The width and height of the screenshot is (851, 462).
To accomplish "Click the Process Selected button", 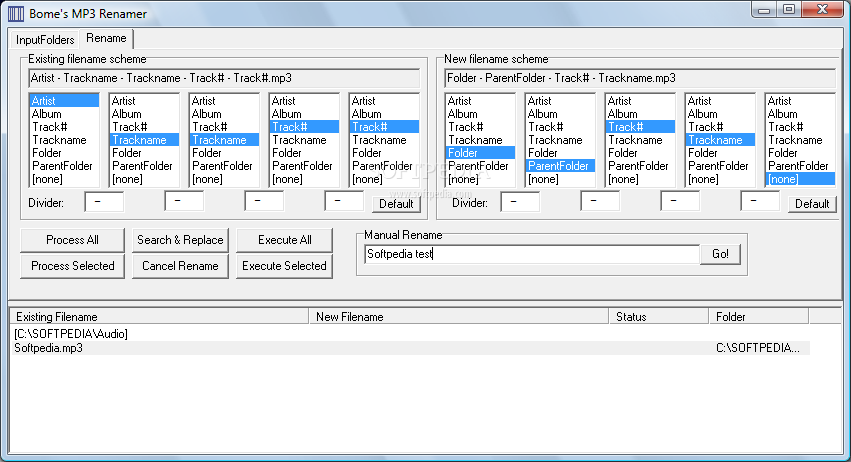I will pos(72,266).
